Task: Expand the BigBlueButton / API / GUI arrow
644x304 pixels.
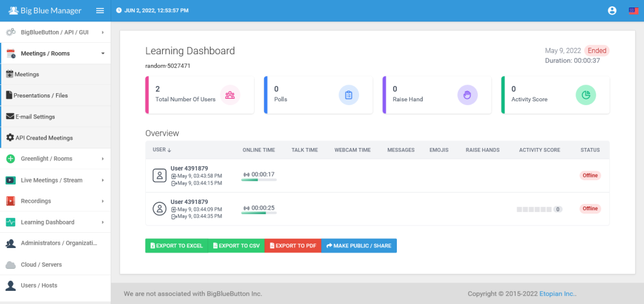Action: click(103, 32)
